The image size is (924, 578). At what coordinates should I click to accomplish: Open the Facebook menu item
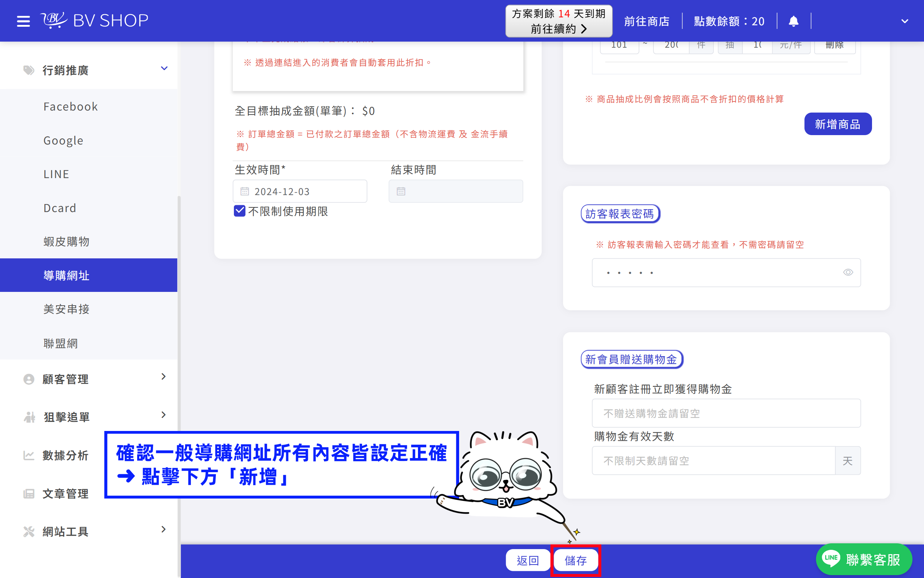pyautogui.click(x=88, y=107)
